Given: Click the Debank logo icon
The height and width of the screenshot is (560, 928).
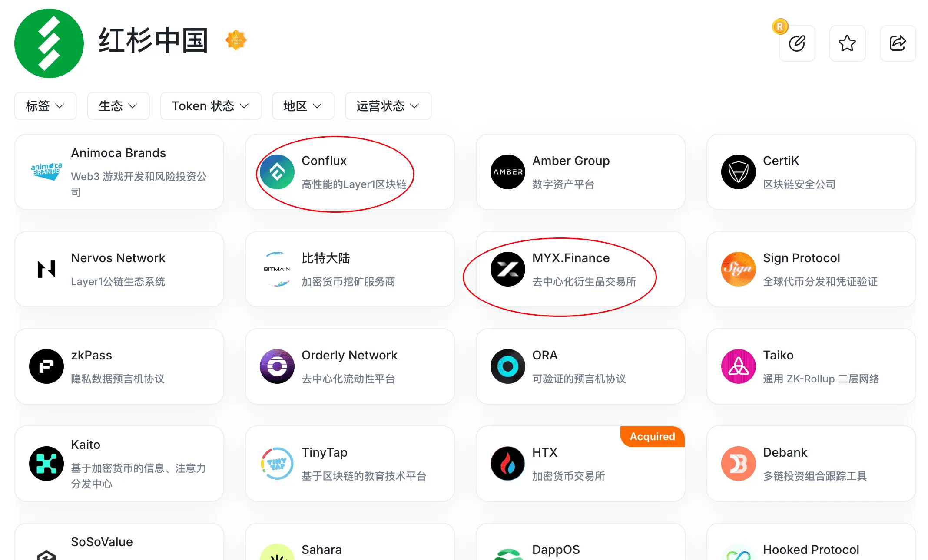Looking at the screenshot, I should pos(739,464).
